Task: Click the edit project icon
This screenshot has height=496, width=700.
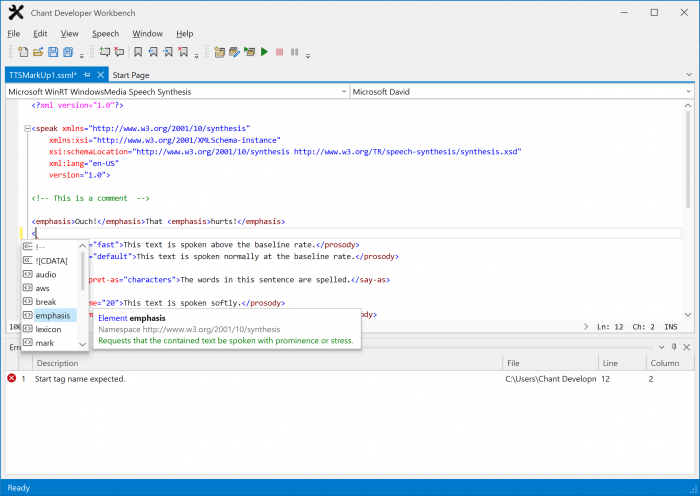Action: pos(234,52)
